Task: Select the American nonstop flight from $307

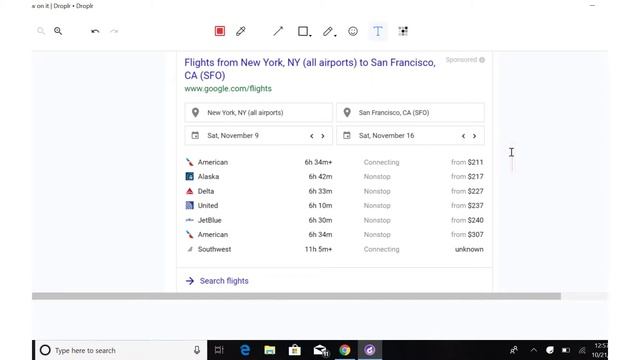Action: [334, 235]
